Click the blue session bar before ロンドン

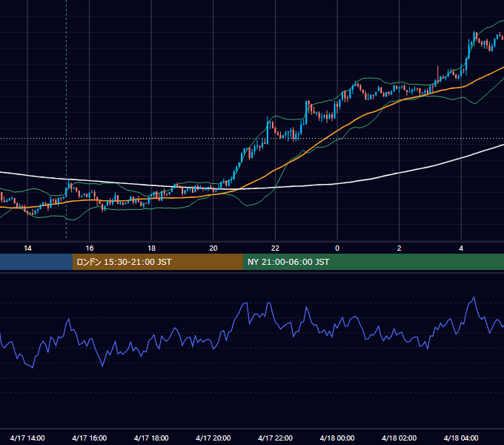(x=36, y=262)
